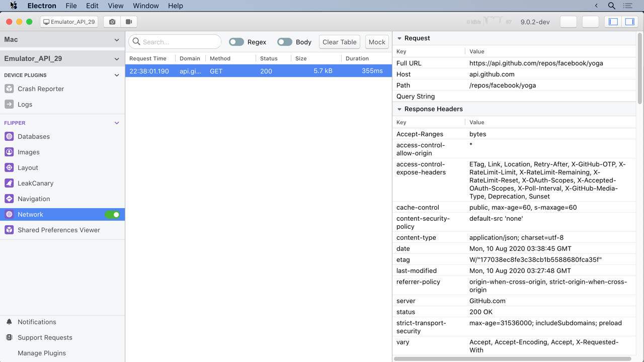Viewport: 644px width, 362px height.
Task: Click the content-type header value
Action: coord(516,237)
